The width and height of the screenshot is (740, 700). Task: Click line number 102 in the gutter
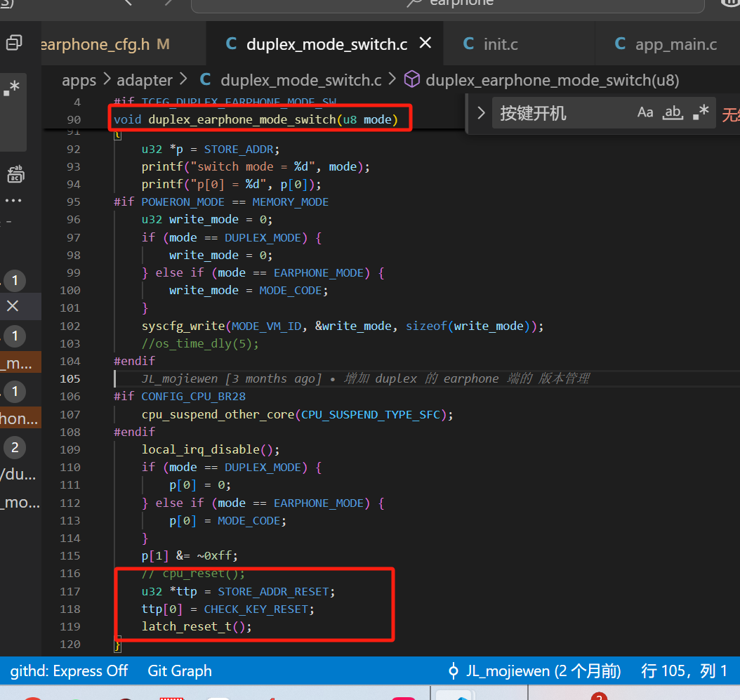[x=70, y=326]
